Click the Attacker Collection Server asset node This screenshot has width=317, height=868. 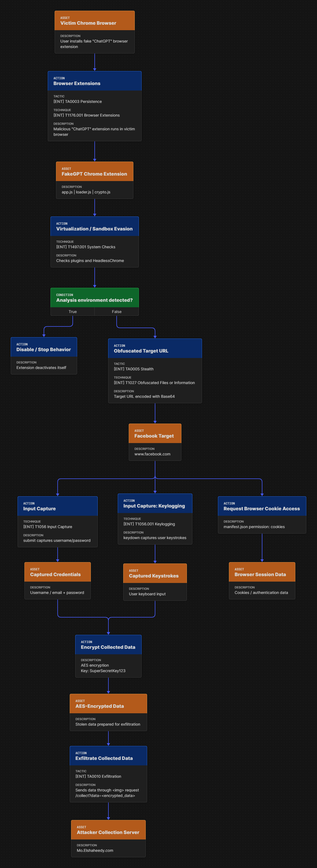(x=108, y=838)
